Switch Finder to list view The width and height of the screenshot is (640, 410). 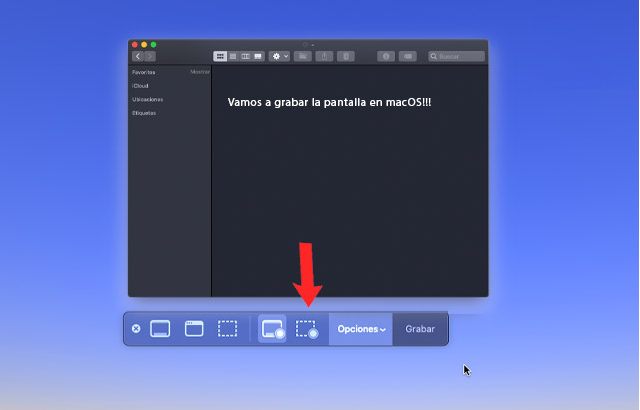(x=233, y=57)
